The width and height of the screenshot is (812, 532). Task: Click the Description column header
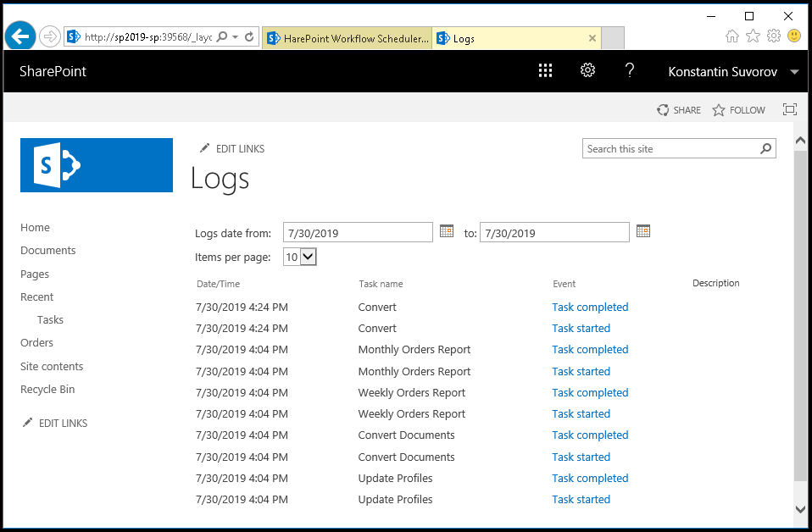(x=715, y=283)
